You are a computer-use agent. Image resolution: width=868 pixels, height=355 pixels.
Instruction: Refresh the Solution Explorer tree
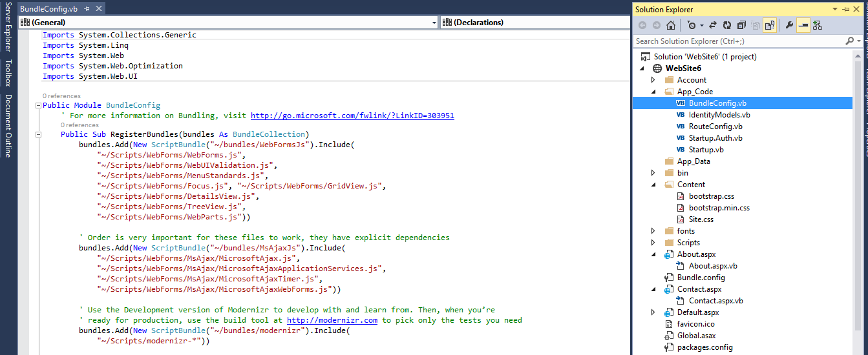point(727,25)
